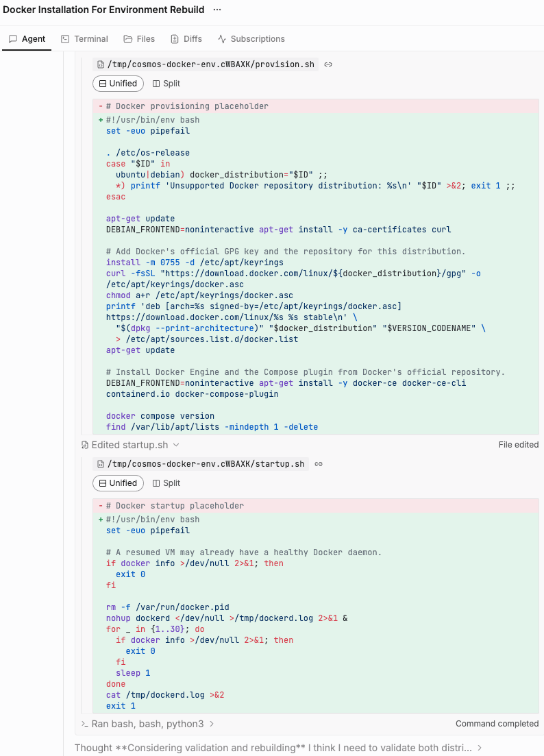The width and height of the screenshot is (544, 756).
Task: Click the 'esac' line in provision.sh
Action: click(116, 197)
